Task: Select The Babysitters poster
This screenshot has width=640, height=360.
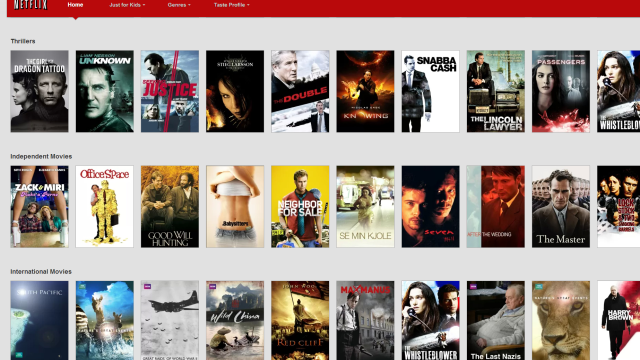Action: coord(235,207)
